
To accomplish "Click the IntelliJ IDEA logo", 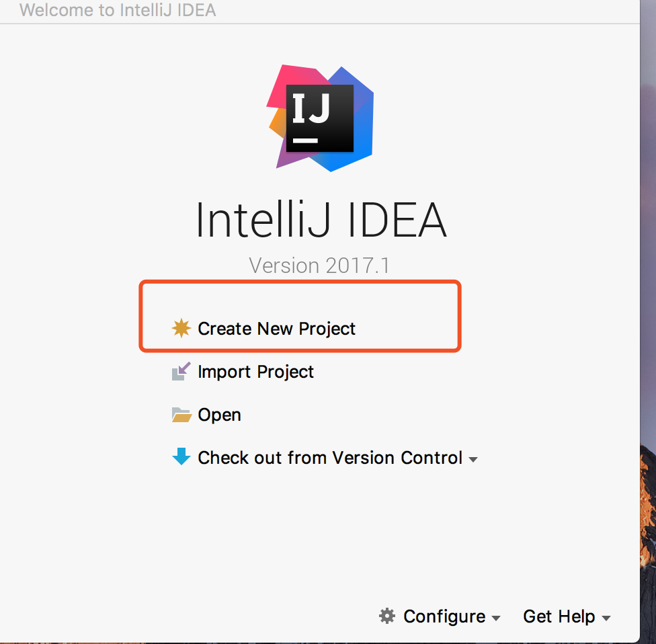I will coord(321,118).
